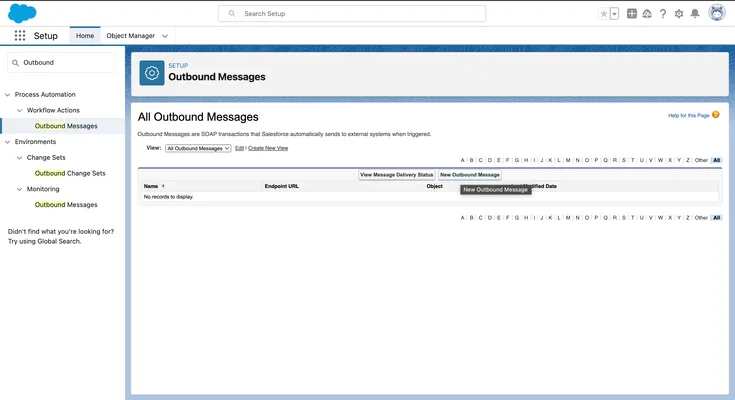Open the help question mark icon
Viewport: 735px width, 400px height.
[663, 14]
